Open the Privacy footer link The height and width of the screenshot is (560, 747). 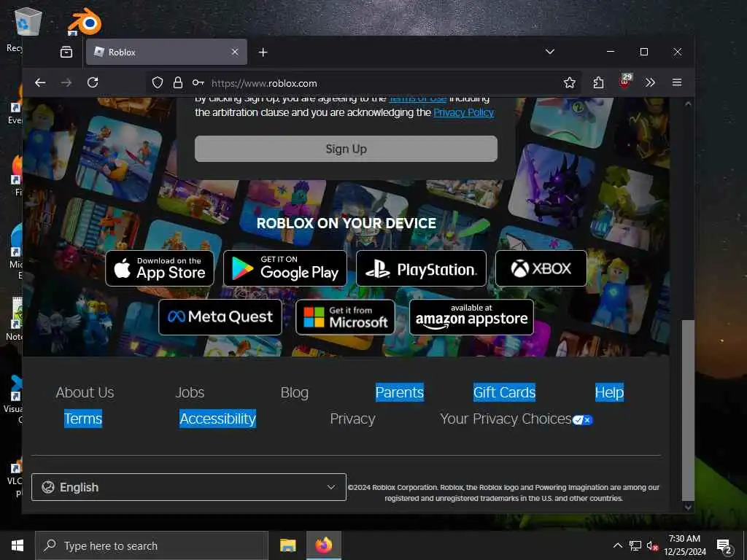[x=352, y=419]
